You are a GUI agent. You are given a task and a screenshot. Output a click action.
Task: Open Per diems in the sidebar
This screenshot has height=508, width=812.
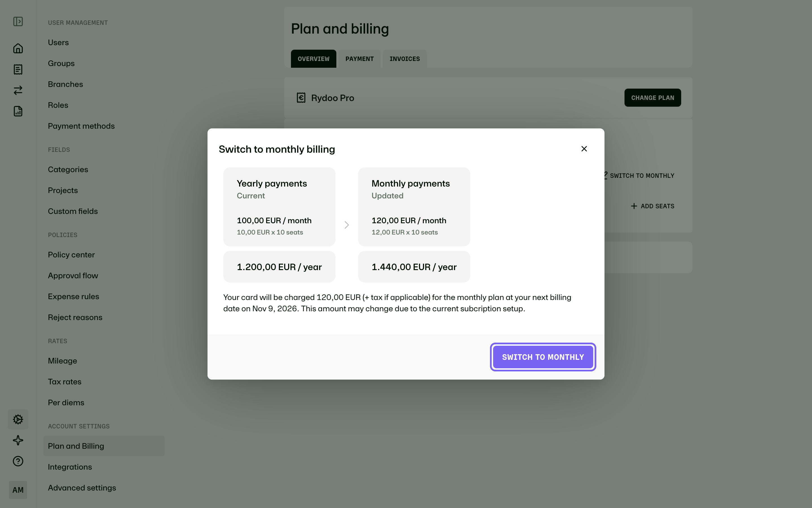[x=66, y=402]
